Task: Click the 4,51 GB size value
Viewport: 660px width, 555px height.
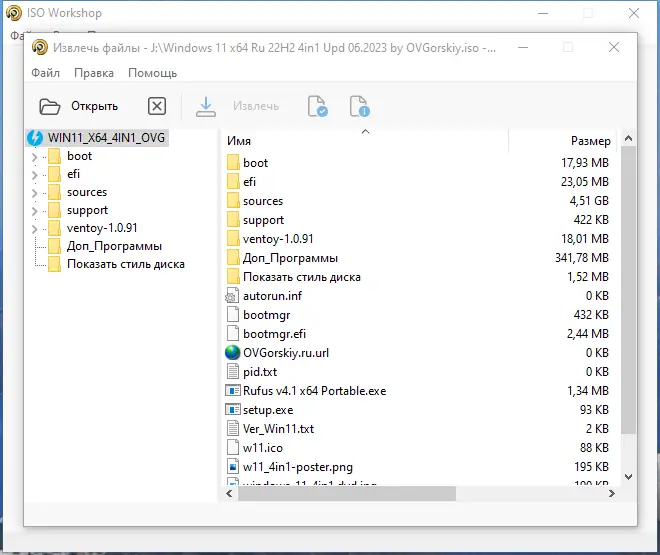Action: [589, 201]
